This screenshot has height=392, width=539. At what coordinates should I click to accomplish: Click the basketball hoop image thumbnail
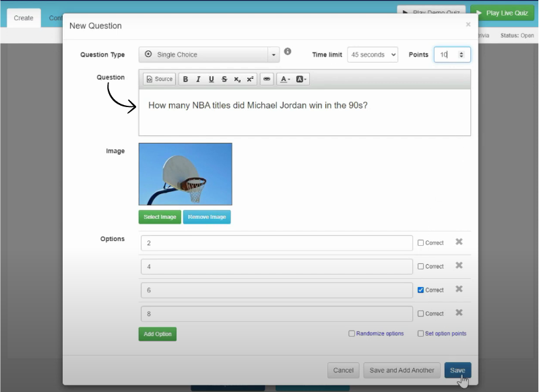185,174
